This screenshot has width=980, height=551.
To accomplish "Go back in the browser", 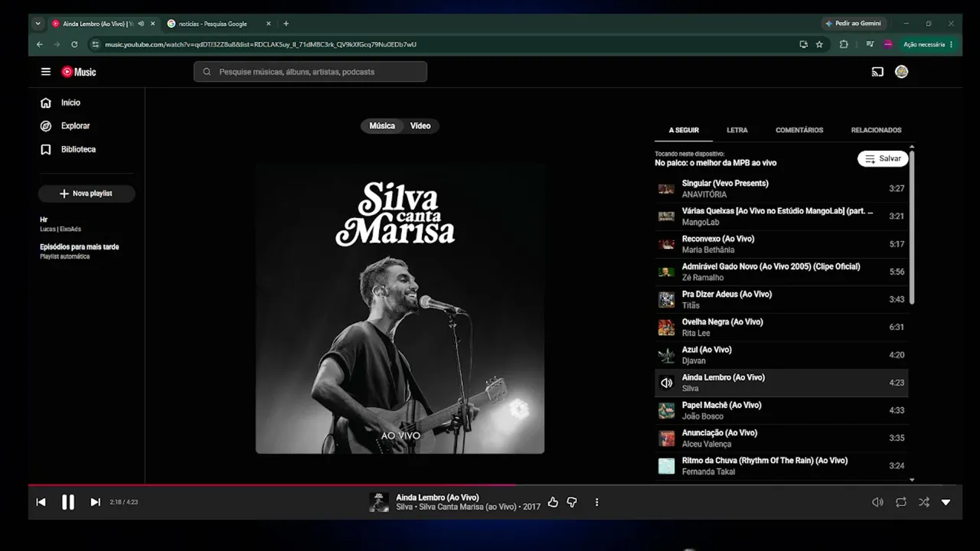I will 40,44.
